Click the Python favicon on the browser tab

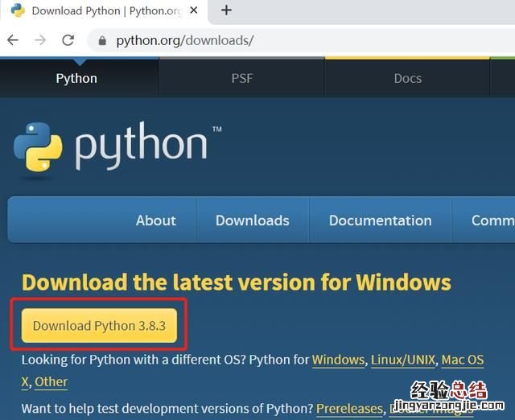coord(18,11)
